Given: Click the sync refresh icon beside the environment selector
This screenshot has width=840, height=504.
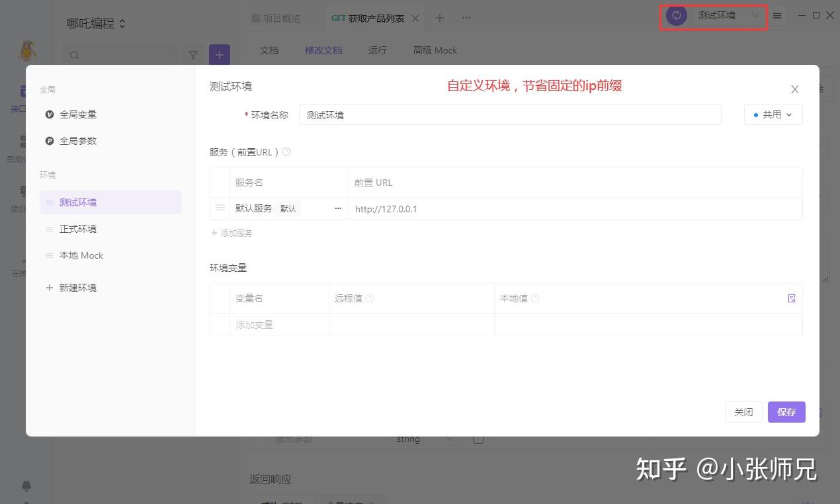Looking at the screenshot, I should pos(676,15).
